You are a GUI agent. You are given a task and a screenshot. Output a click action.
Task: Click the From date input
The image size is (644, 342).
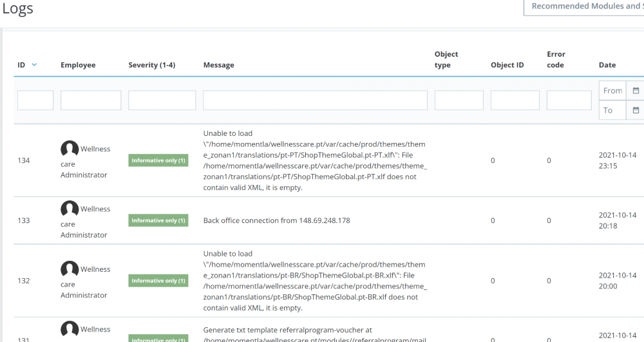[x=613, y=91]
